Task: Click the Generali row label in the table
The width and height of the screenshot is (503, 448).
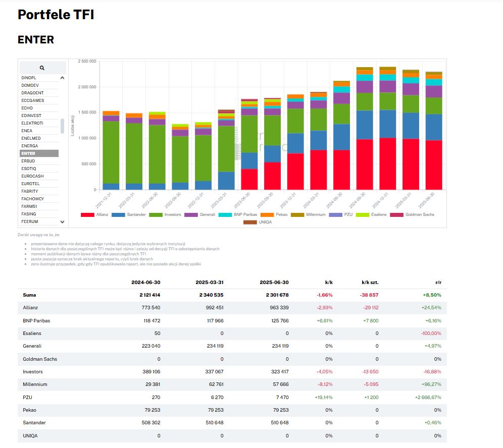Action: (32, 346)
